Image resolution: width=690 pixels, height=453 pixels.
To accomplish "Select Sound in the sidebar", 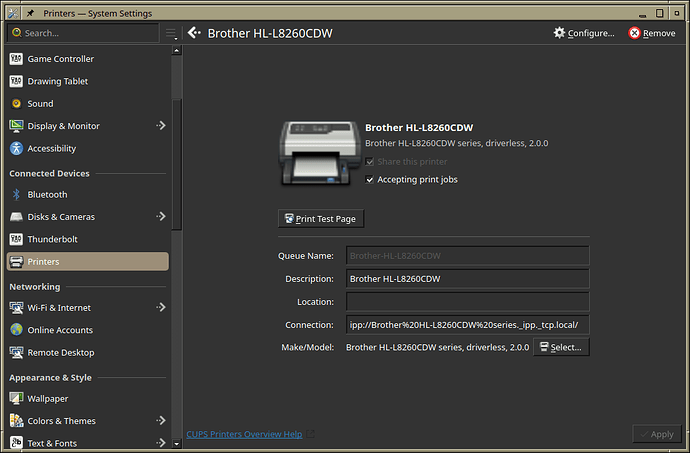I will point(88,103).
